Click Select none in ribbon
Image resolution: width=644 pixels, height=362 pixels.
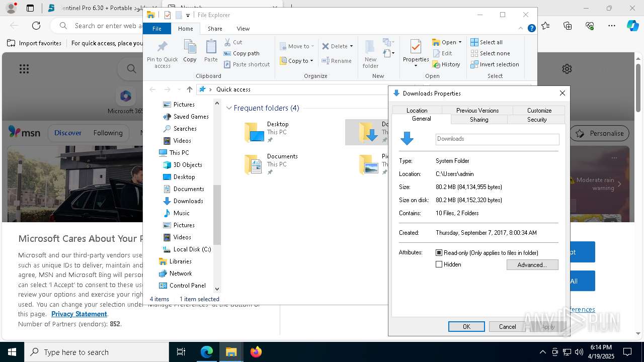click(x=490, y=53)
